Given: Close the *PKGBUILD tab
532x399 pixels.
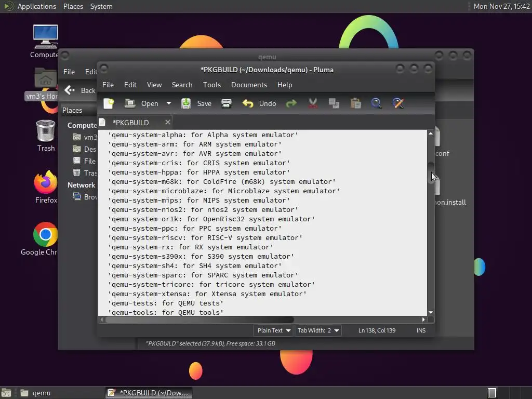Looking at the screenshot, I should coord(168,122).
